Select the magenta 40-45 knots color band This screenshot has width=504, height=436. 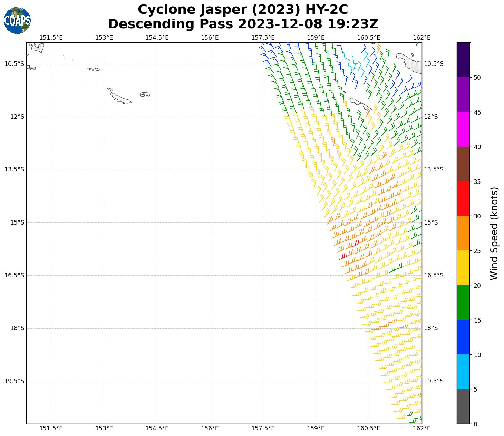click(463, 129)
